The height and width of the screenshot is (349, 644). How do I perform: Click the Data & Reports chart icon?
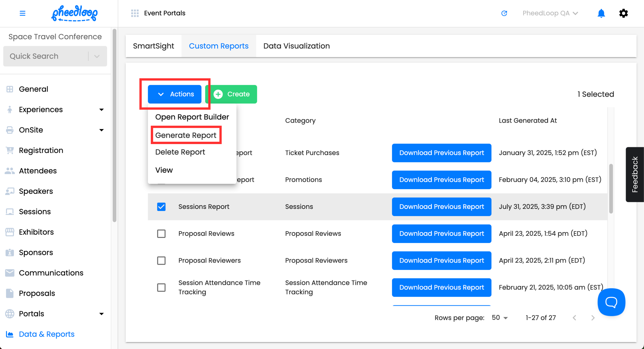[10, 334]
